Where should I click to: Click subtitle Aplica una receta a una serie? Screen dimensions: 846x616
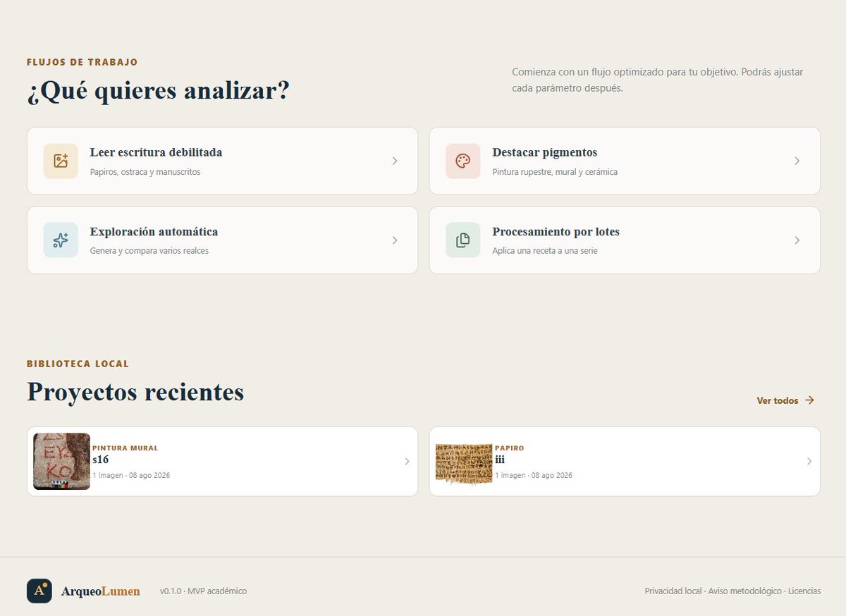pos(545,251)
